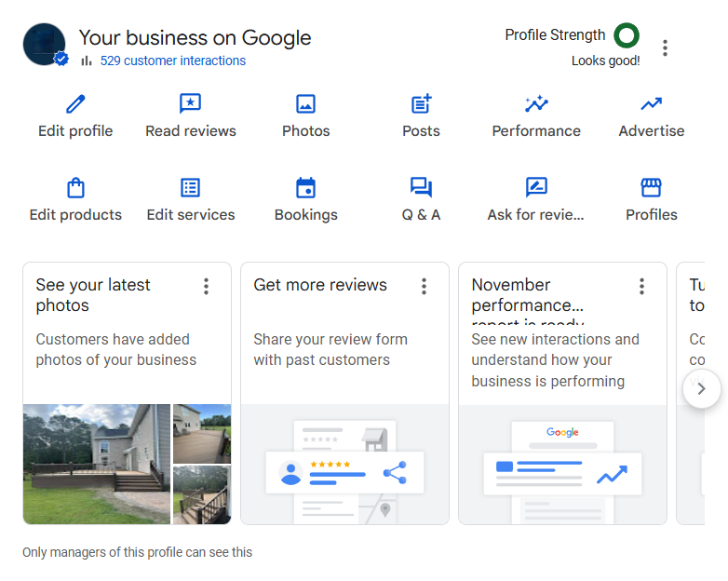Click the Edit profile label

point(75,131)
